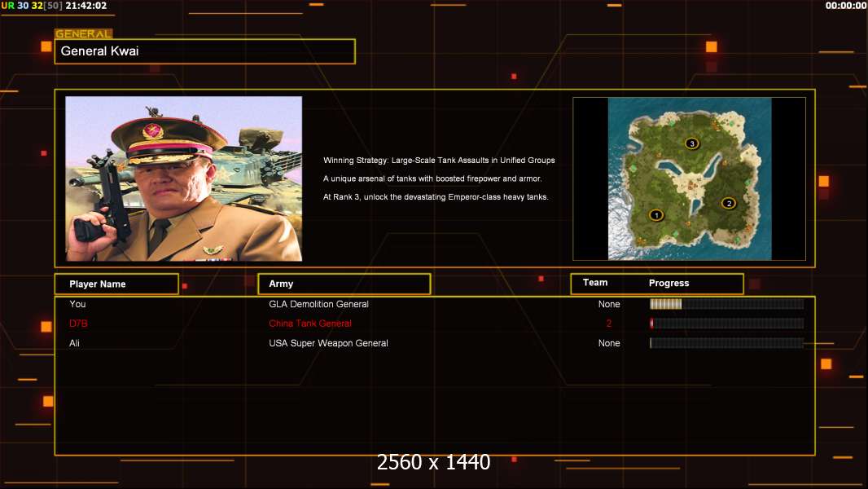868x489 pixels.
Task: Click the Player Name column header
Action: point(116,284)
